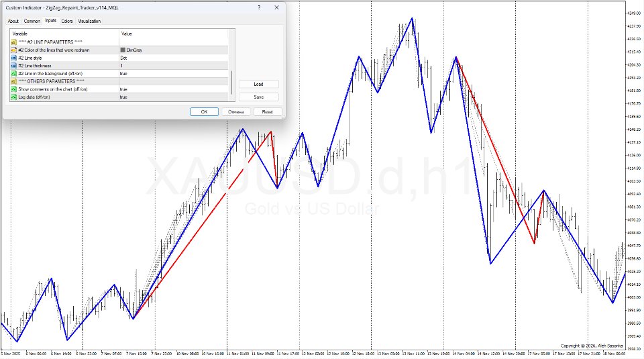
Task: Select '***** OTHERS PARAMETERS *****' row text
Action: [52, 81]
